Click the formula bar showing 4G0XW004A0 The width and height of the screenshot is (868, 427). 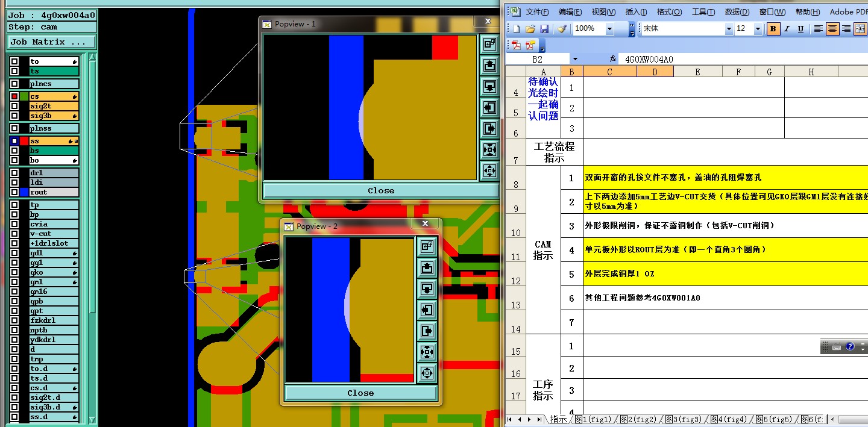pos(743,59)
